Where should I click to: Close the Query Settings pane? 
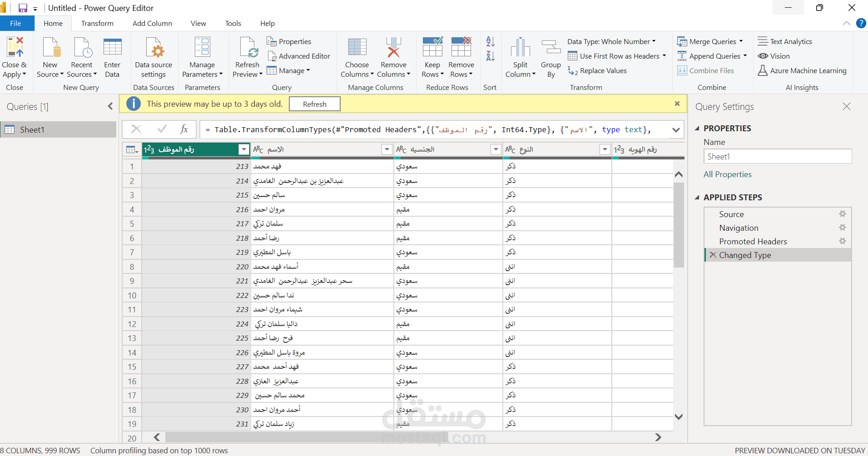click(x=847, y=106)
